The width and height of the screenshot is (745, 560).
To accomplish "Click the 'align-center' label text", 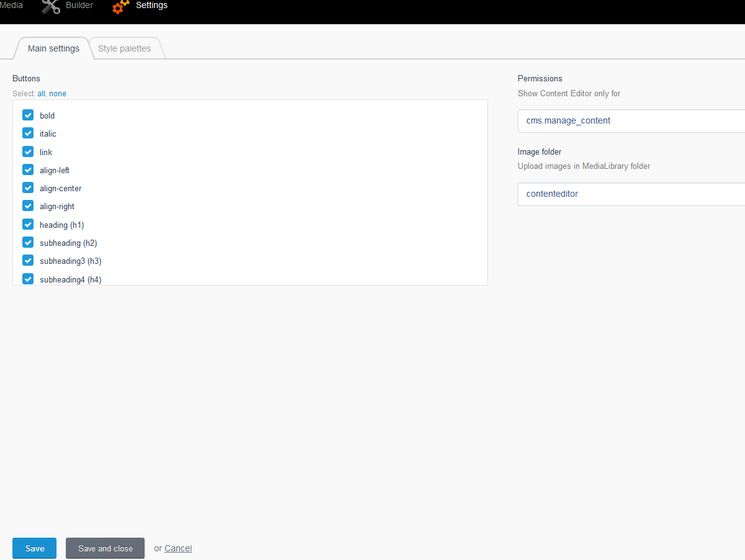I will click(x=61, y=188).
